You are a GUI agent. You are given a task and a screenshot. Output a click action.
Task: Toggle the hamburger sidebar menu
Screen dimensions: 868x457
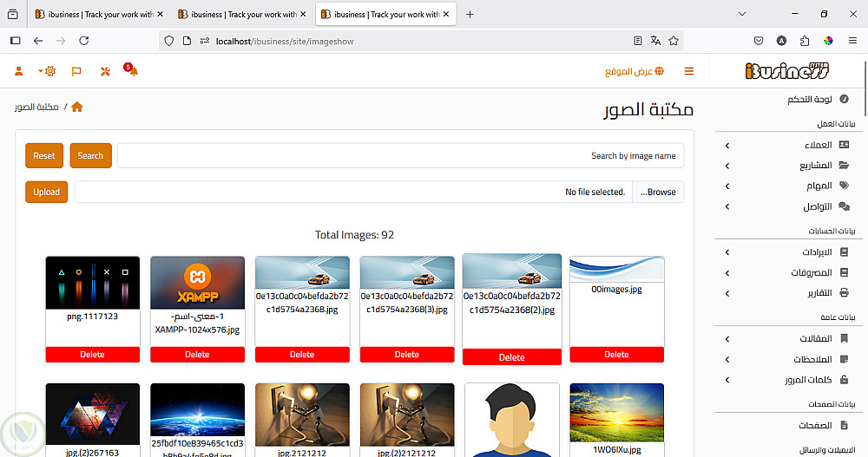(689, 71)
